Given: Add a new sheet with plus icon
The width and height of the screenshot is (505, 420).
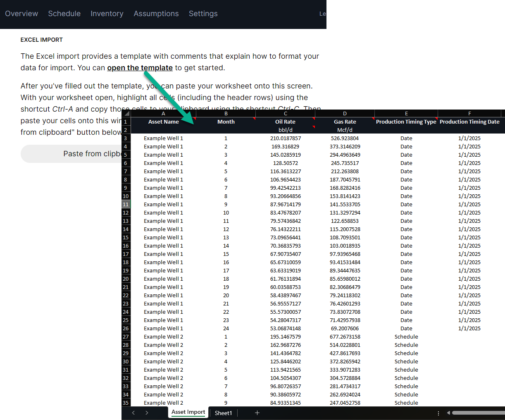Looking at the screenshot, I should click(257, 413).
